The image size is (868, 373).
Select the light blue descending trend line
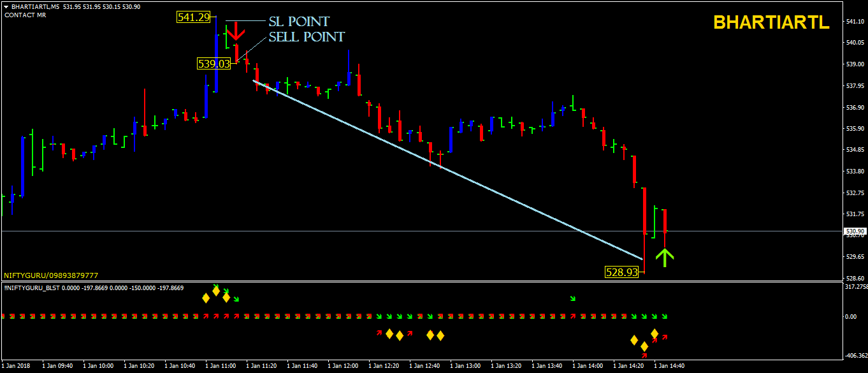tap(448, 170)
